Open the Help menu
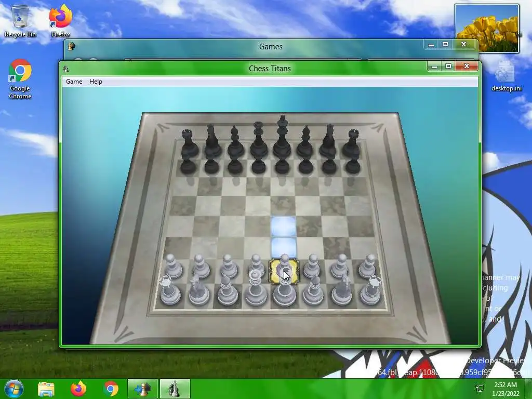Screen dimensions: 532x399 (96, 82)
